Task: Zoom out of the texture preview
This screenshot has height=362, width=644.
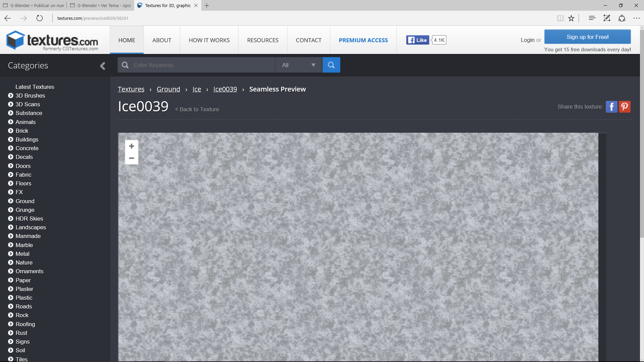Action: click(x=131, y=158)
